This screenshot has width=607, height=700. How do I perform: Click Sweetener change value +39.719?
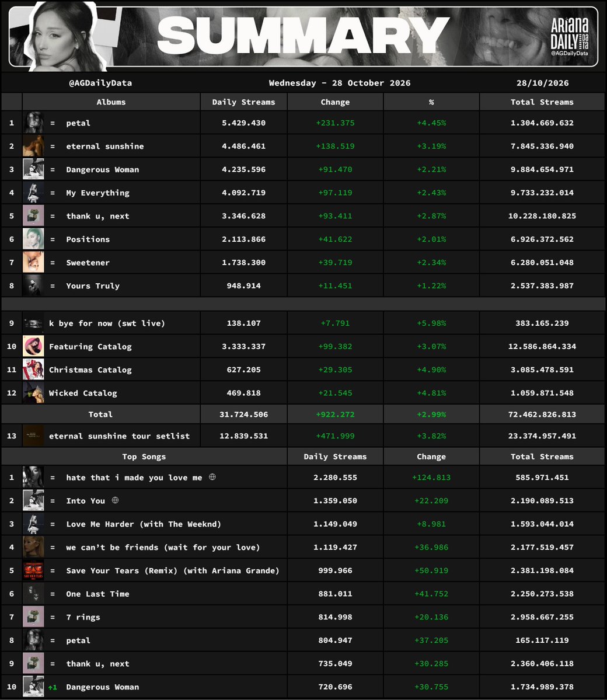pos(335,262)
